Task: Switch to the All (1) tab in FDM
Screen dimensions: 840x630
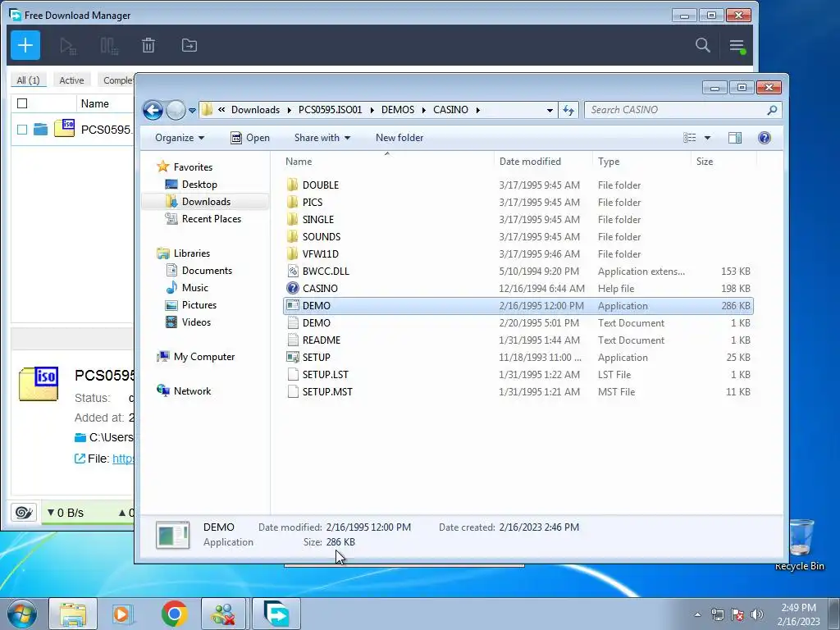Action: [28, 80]
